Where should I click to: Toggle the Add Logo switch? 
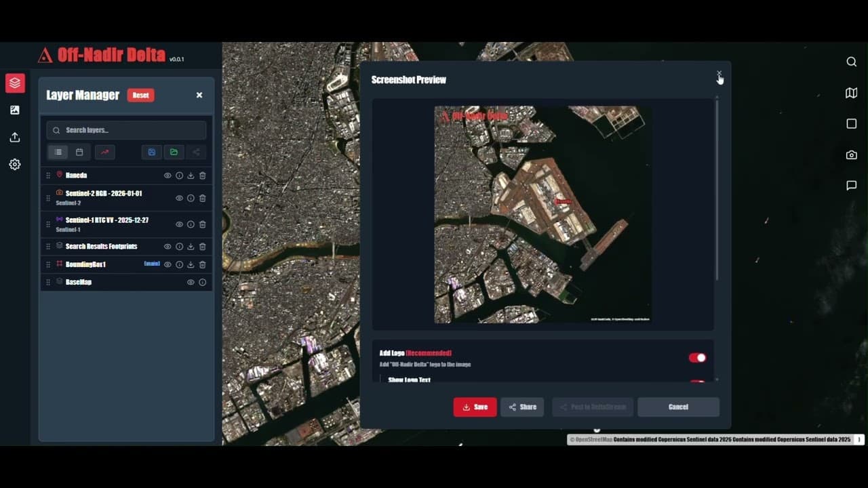tap(697, 358)
